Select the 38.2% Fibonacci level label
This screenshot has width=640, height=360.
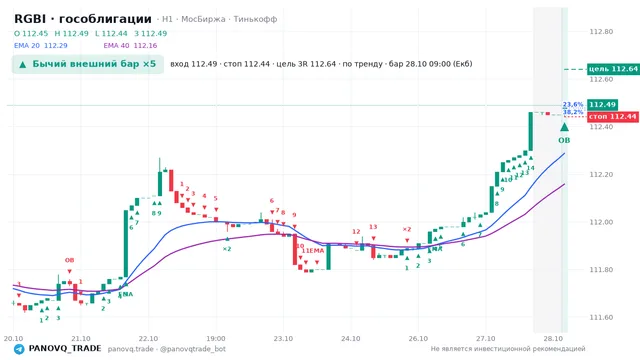(573, 112)
